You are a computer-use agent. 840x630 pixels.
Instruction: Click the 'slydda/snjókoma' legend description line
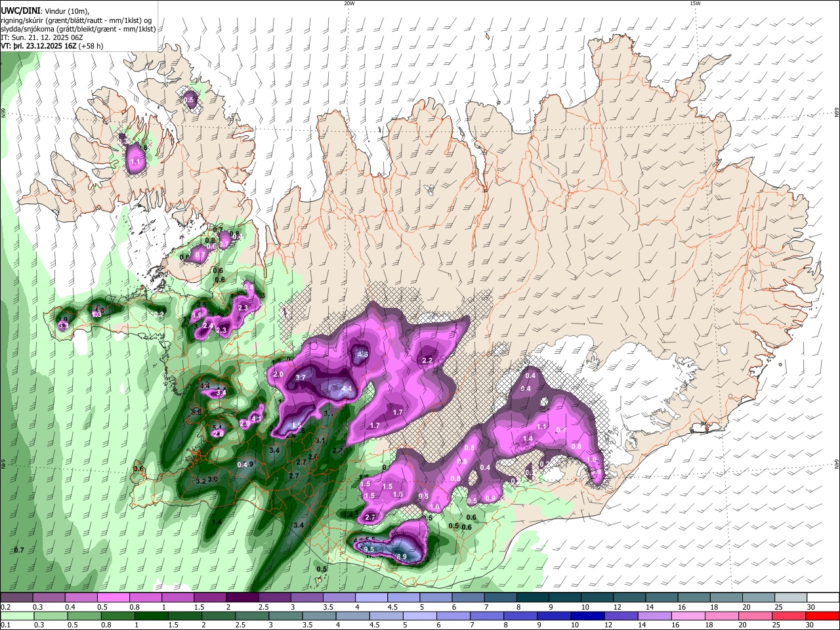point(77,29)
